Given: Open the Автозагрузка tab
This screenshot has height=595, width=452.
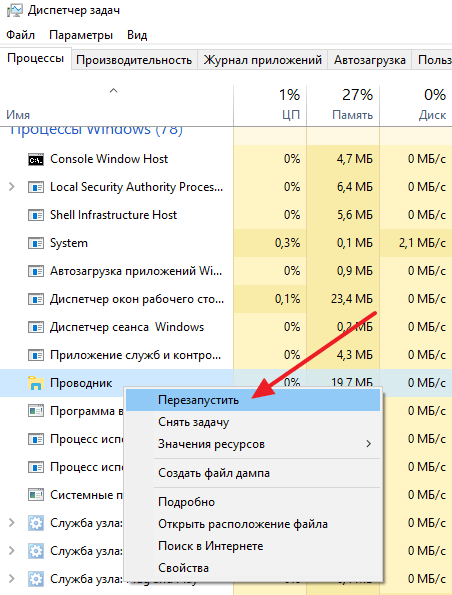Looking at the screenshot, I should pyautogui.click(x=370, y=60).
